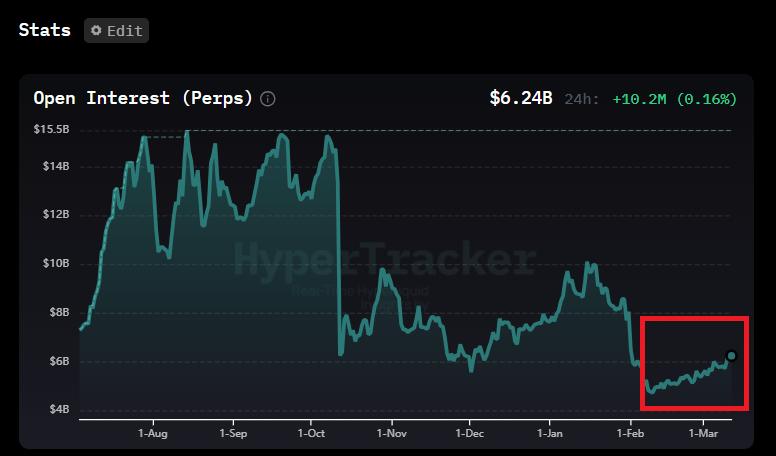Image resolution: width=776 pixels, height=456 pixels.
Task: Click the 1-Nov date axis label
Action: (391, 434)
